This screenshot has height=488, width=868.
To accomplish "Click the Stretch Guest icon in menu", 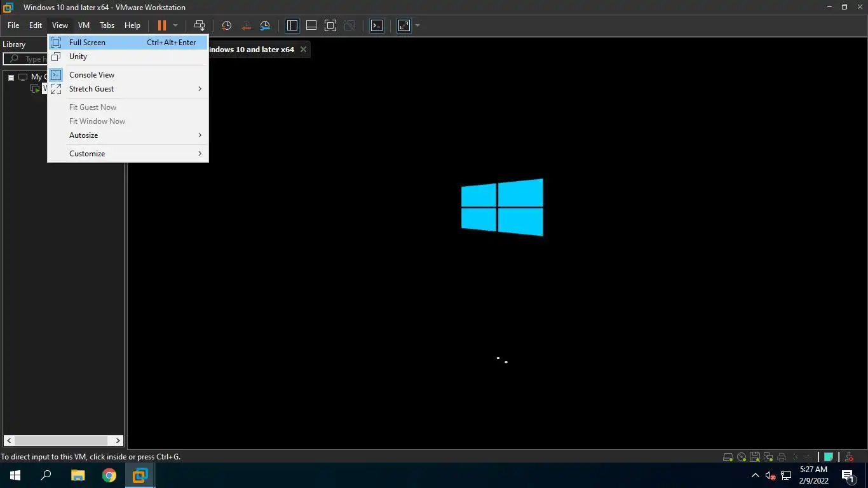I will tap(56, 89).
